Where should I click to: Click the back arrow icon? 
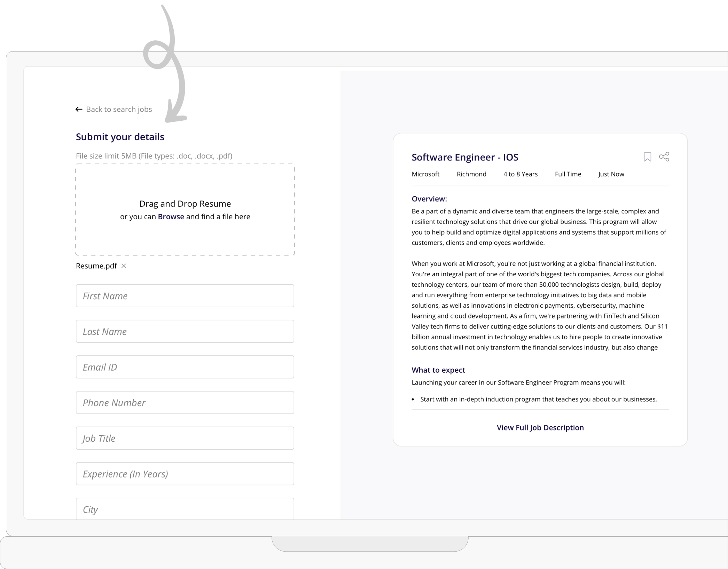[x=79, y=109]
